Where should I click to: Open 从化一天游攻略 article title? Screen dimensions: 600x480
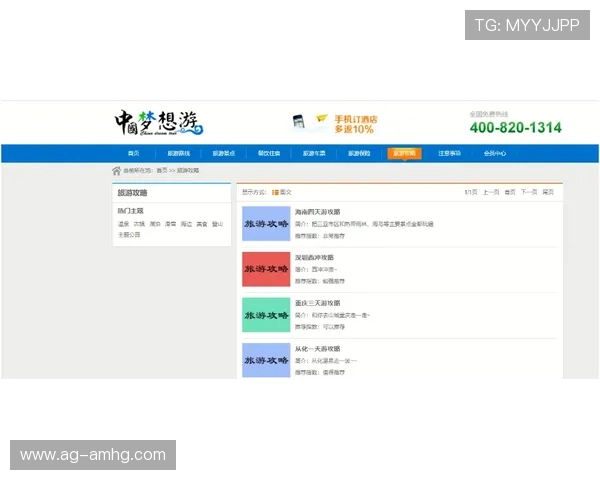click(318, 349)
